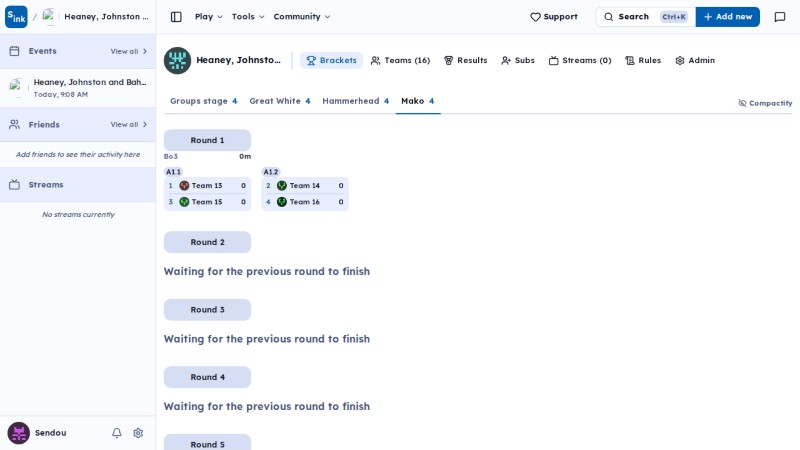Image resolution: width=800 pixels, height=450 pixels.
Task: Click the Sink logo icon
Action: coord(16,17)
